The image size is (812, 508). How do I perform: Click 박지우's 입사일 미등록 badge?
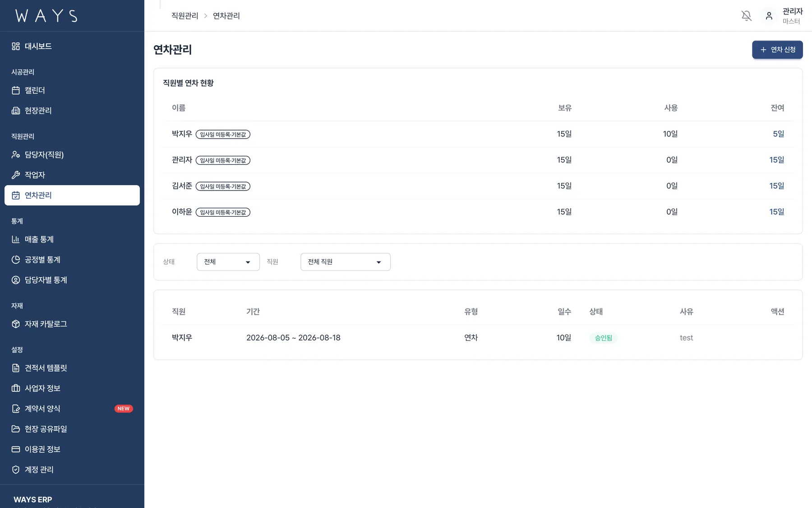(223, 135)
